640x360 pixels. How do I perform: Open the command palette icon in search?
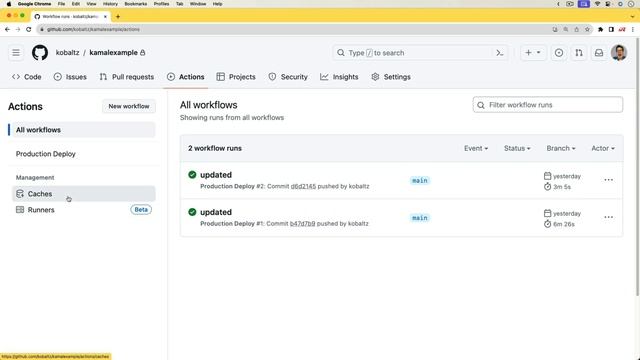coord(500,53)
